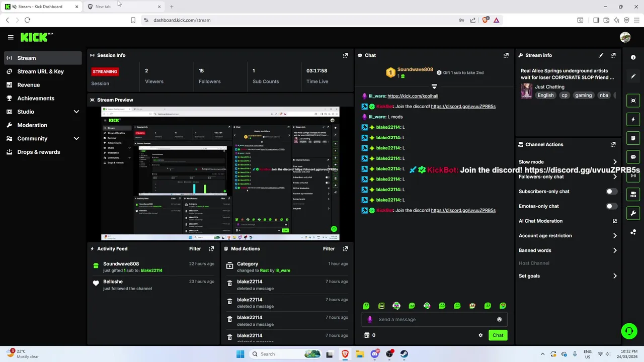This screenshot has width=644, height=362.
Task: Click the document icon in right sidebar
Action: coord(633,138)
